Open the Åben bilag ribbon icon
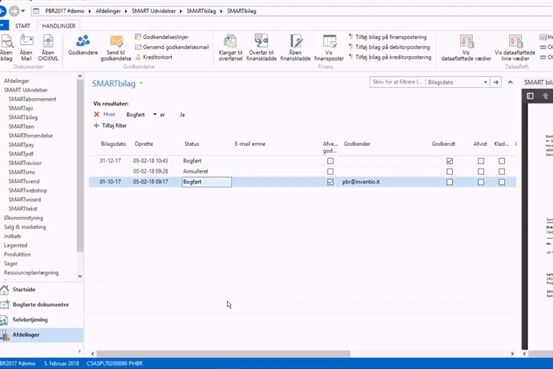This screenshot has height=369, width=553. coord(7,48)
